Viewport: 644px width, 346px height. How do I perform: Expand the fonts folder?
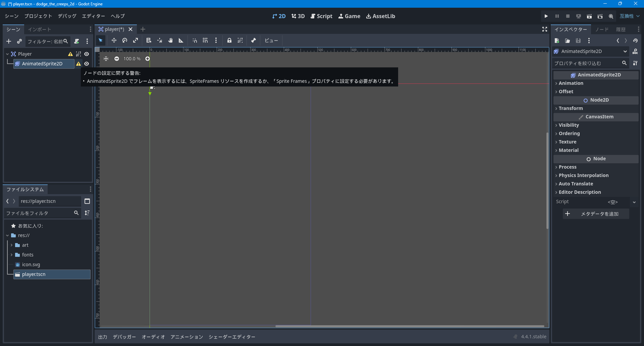(x=11, y=255)
